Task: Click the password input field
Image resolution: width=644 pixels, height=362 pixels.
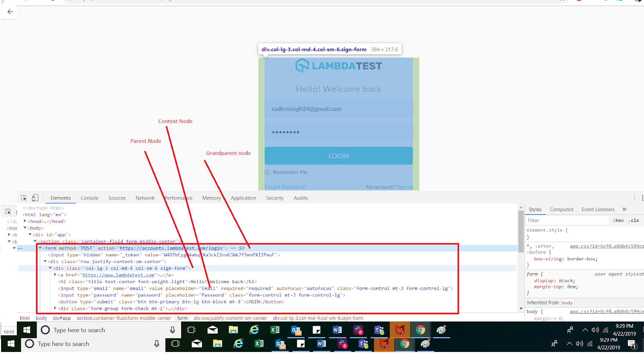Action: point(339,132)
